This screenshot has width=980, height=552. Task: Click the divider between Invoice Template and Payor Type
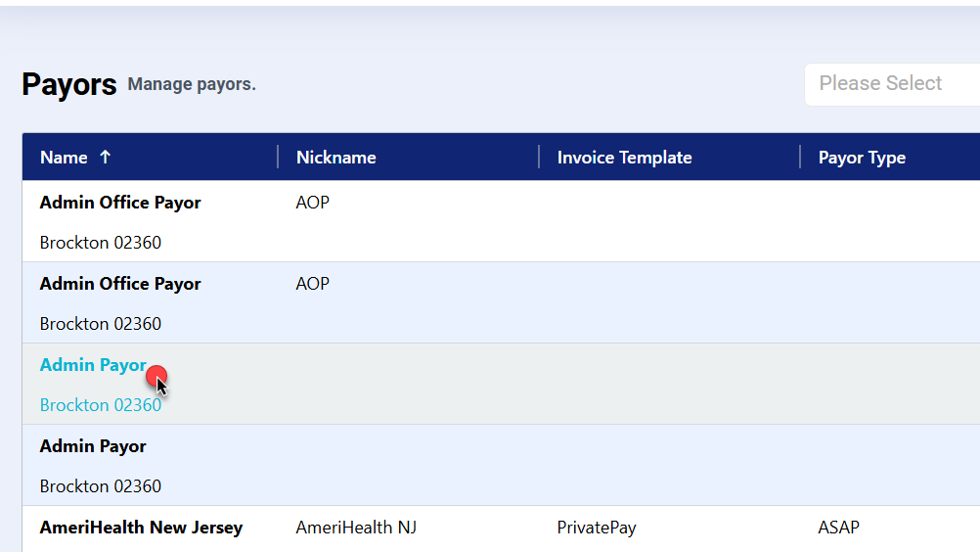click(800, 157)
